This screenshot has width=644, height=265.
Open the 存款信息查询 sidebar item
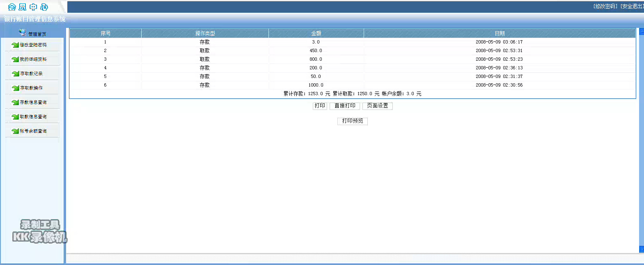[33, 102]
